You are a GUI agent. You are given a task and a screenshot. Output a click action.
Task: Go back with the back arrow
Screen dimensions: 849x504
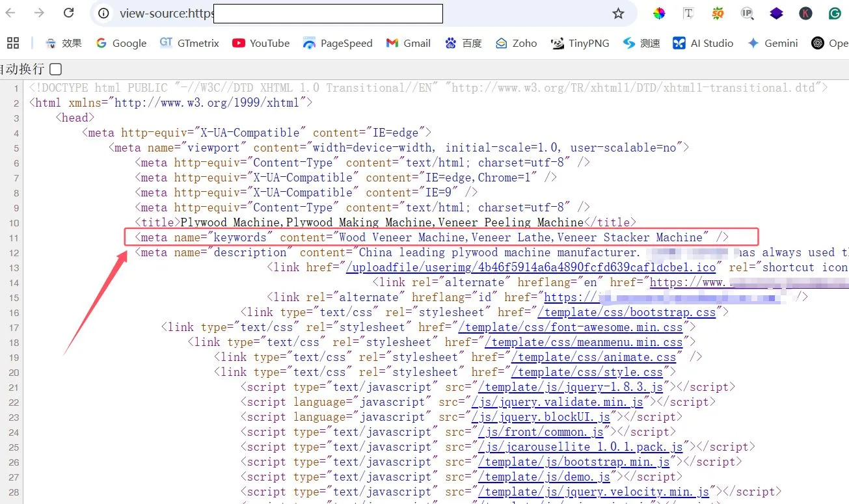coord(10,12)
